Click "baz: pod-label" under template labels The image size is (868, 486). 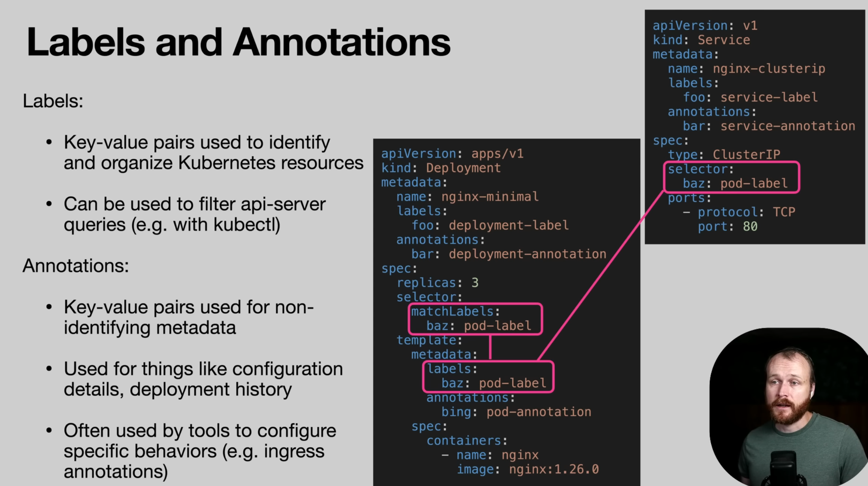pos(494,383)
